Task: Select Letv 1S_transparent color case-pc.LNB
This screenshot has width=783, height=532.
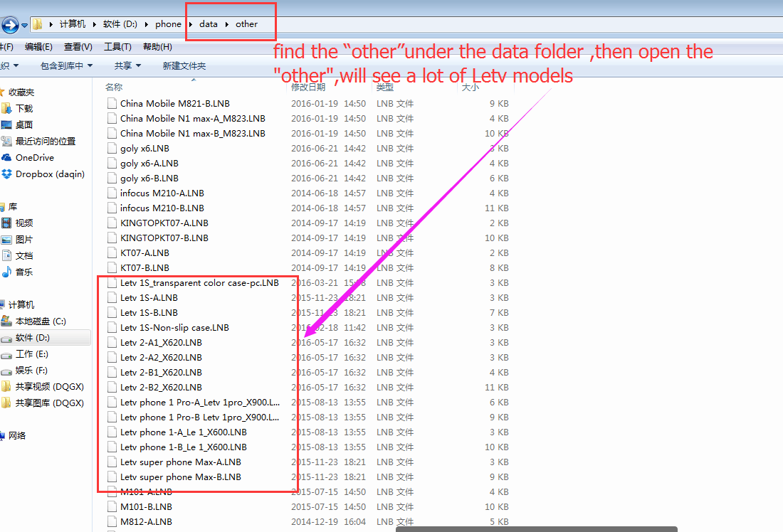Action: click(200, 283)
